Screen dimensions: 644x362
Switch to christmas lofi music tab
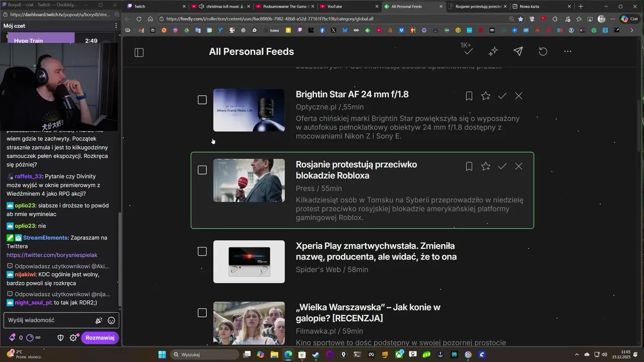[220, 7]
